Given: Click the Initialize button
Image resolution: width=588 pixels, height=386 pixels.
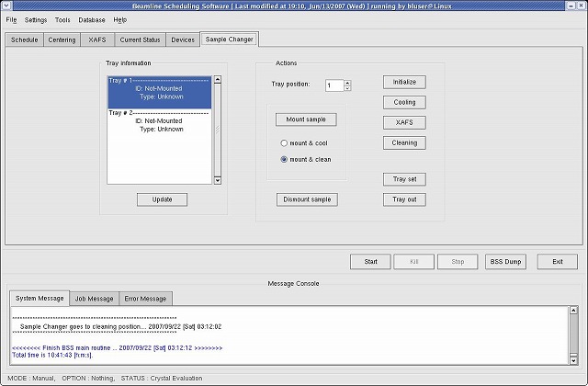Looking at the screenshot, I should [404, 82].
